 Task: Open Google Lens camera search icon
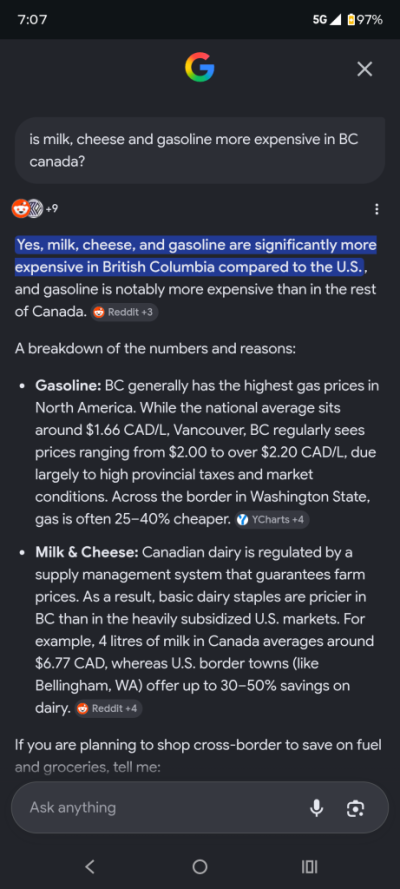point(355,808)
